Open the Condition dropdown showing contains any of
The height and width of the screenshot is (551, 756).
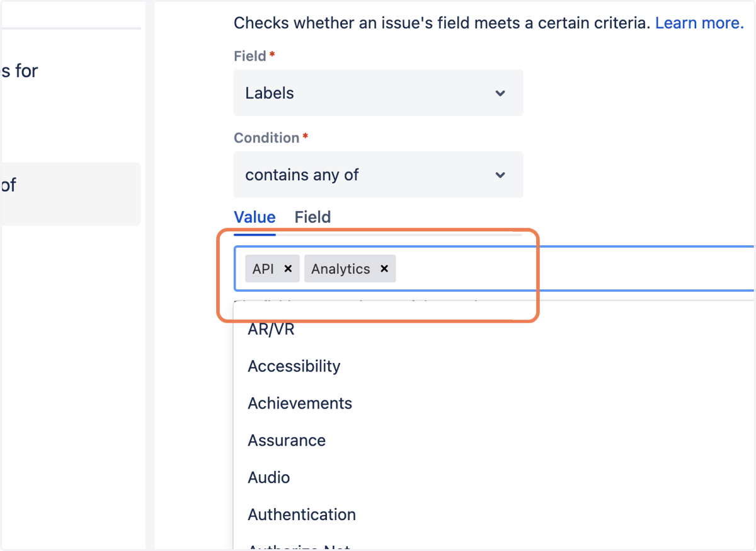coord(378,175)
